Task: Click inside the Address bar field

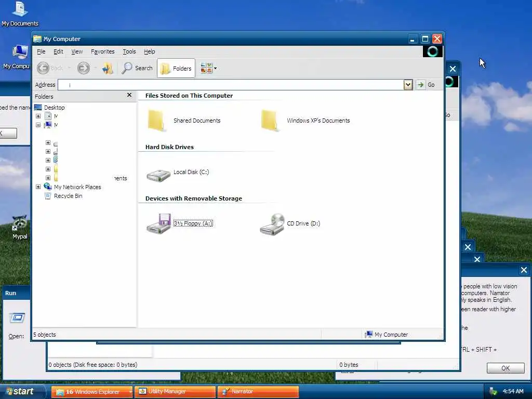Action: pos(231,85)
